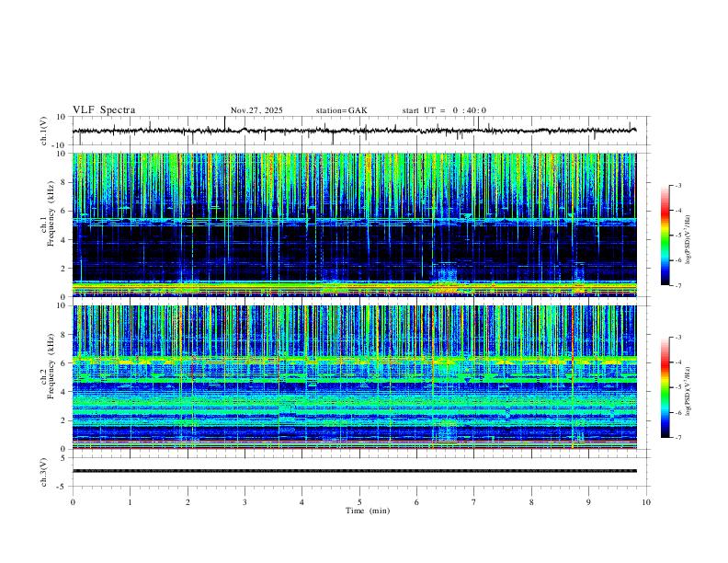Image resolution: width=728 pixels, height=563 pixels.
Task: Click the "-3" tick on lower color bar
Action: (677, 338)
